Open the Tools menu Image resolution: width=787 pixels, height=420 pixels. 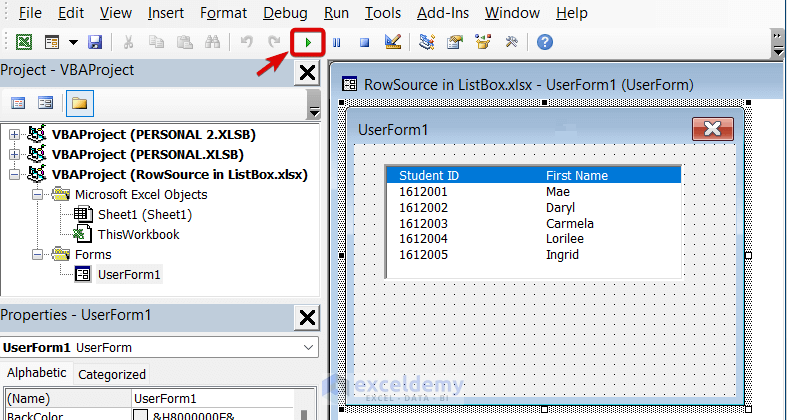[382, 13]
